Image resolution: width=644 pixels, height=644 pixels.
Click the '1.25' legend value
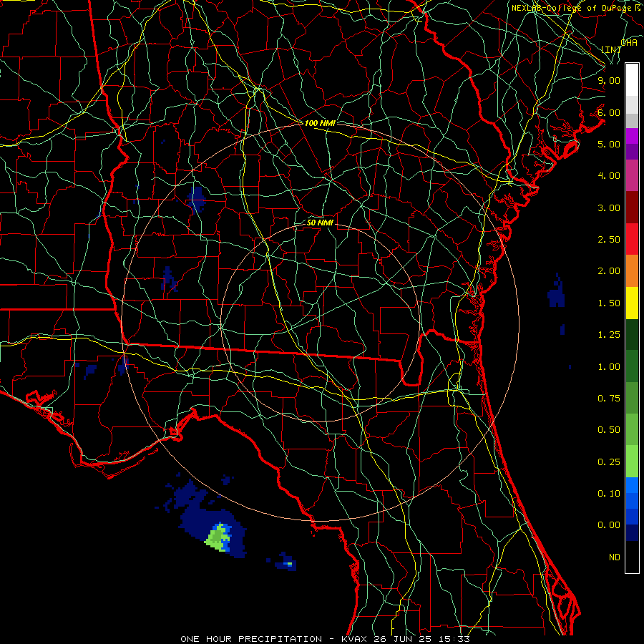(609, 335)
